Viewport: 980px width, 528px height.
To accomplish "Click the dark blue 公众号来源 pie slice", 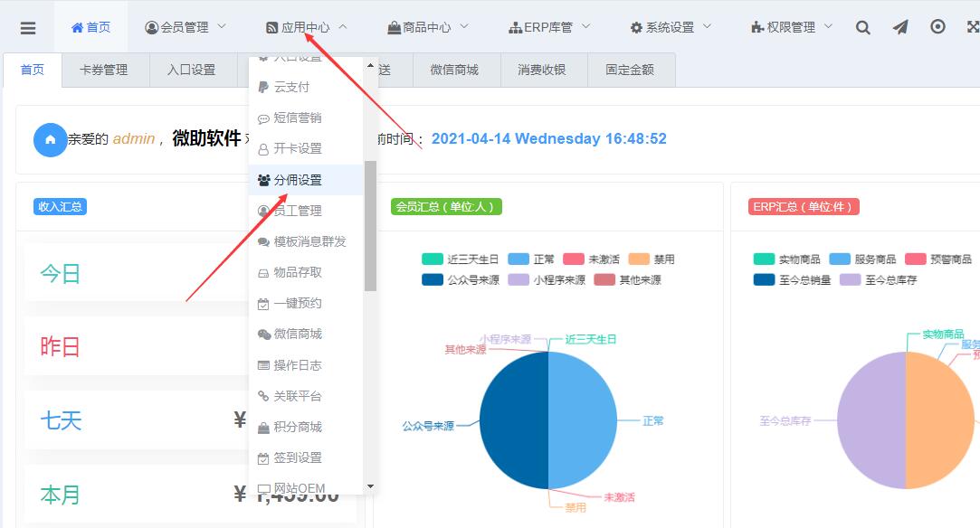I will (x=512, y=421).
